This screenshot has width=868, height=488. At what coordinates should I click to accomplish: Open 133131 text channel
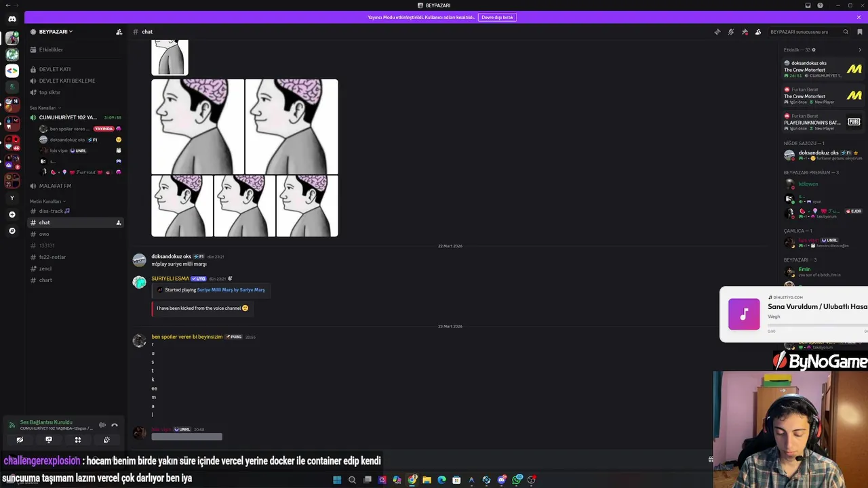(75, 245)
